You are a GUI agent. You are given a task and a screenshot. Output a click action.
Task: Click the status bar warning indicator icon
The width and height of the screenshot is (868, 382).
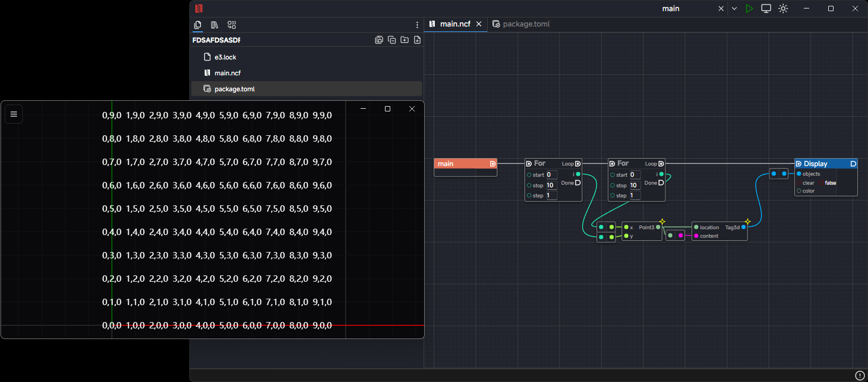click(860, 376)
